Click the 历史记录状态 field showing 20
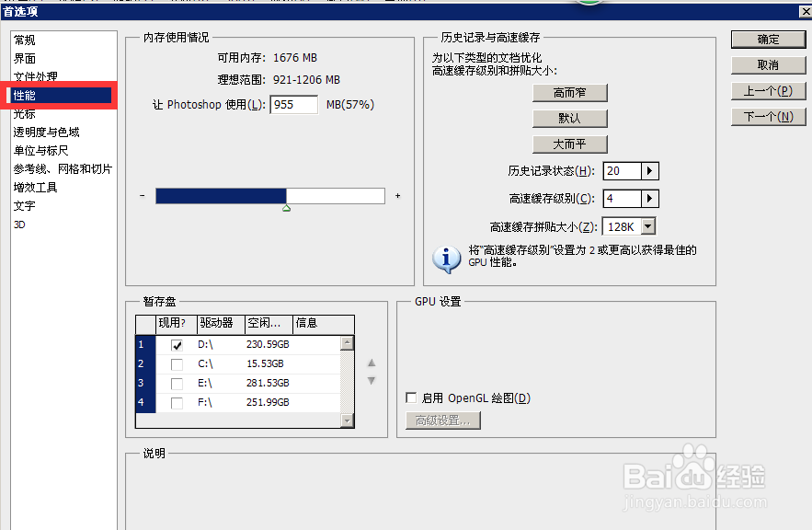 [x=623, y=171]
